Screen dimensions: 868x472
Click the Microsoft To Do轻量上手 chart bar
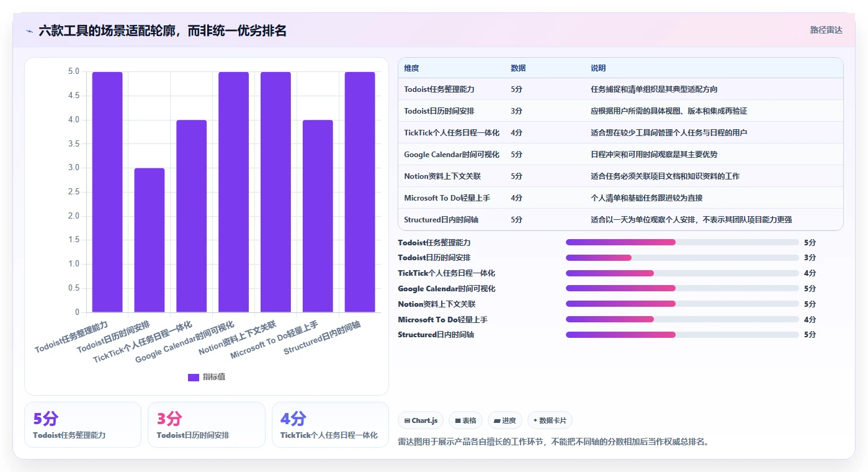[x=318, y=216]
